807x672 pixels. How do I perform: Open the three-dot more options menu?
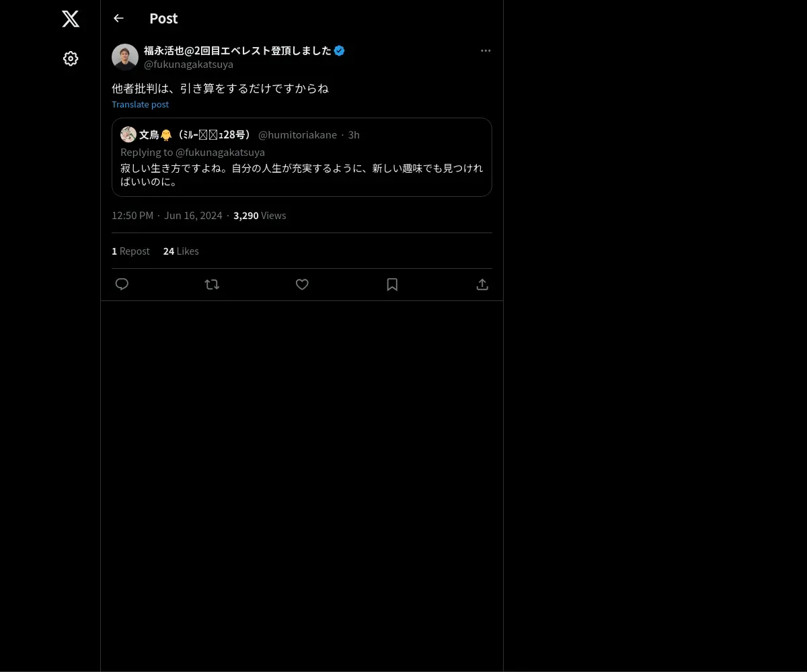[486, 50]
